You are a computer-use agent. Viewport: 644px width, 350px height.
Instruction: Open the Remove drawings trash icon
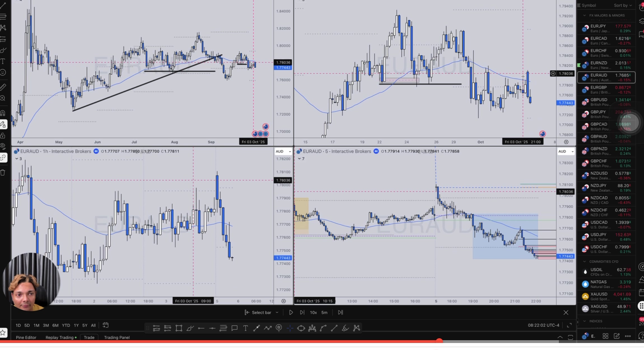click(x=3, y=172)
